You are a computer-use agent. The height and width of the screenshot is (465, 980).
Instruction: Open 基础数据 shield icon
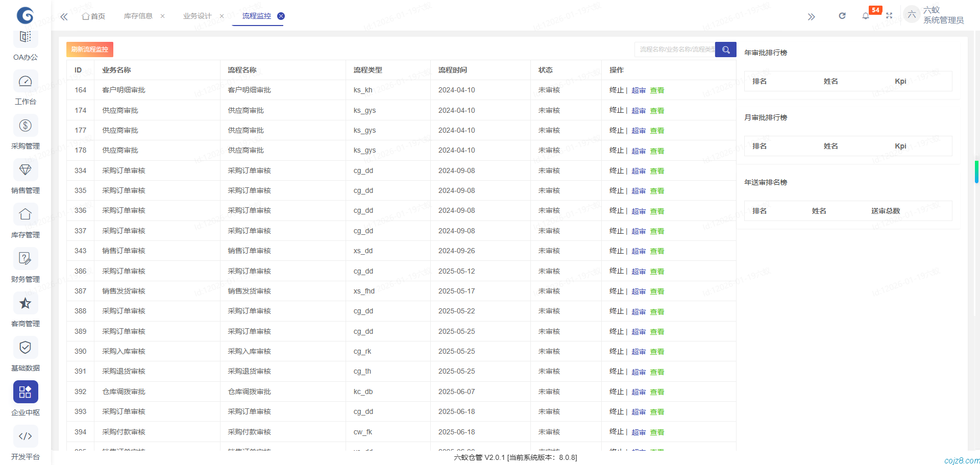click(25, 348)
